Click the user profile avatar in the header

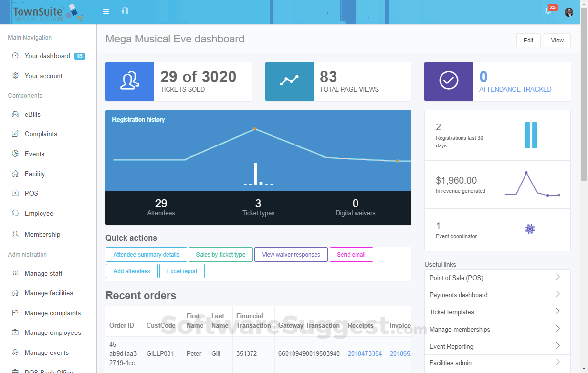569,12
